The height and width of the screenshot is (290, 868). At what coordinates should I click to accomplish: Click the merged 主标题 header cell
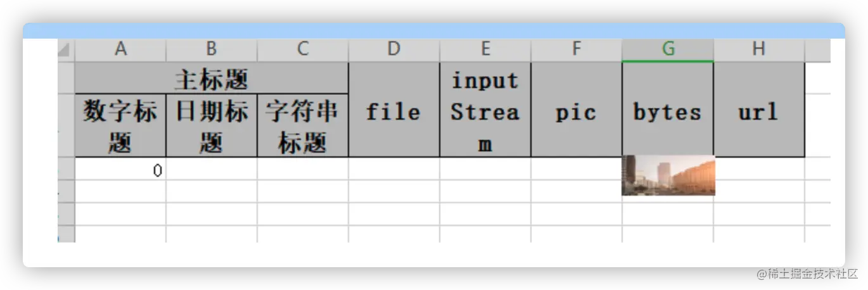(212, 79)
